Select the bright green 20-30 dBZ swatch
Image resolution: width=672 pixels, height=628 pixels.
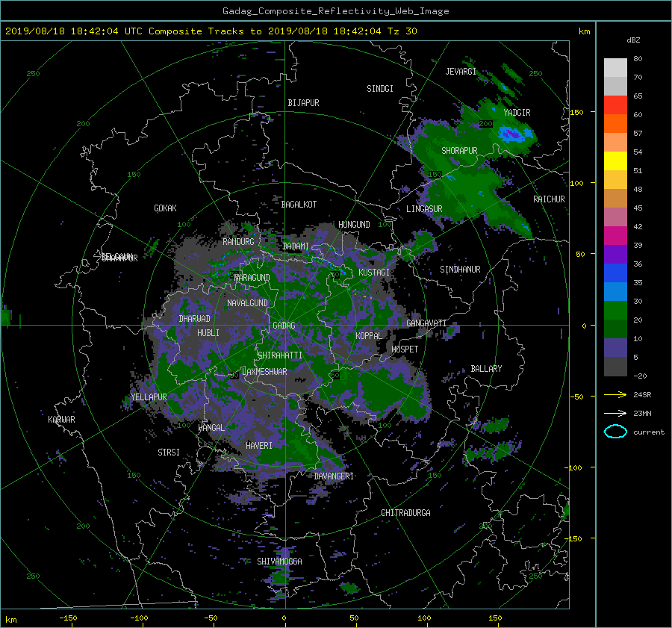[x=615, y=311]
